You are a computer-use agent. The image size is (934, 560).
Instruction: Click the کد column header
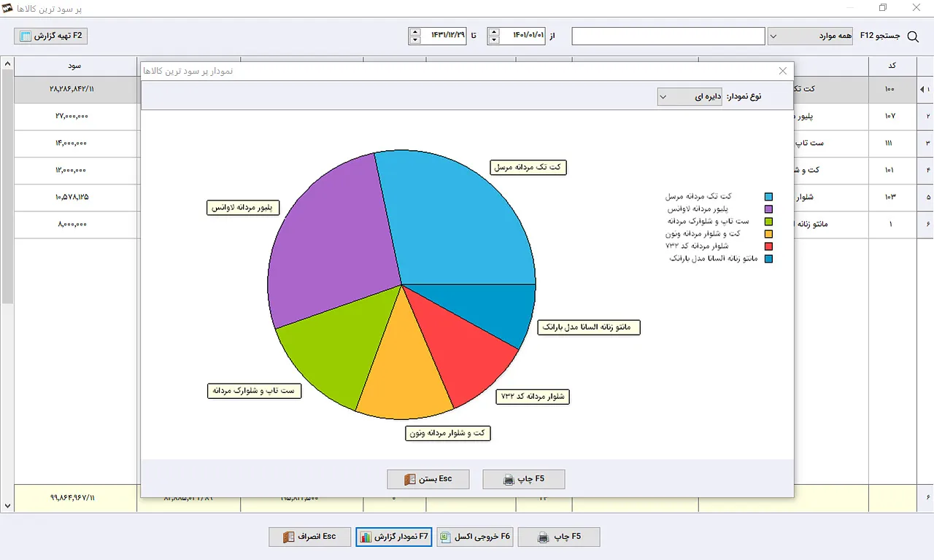point(892,66)
